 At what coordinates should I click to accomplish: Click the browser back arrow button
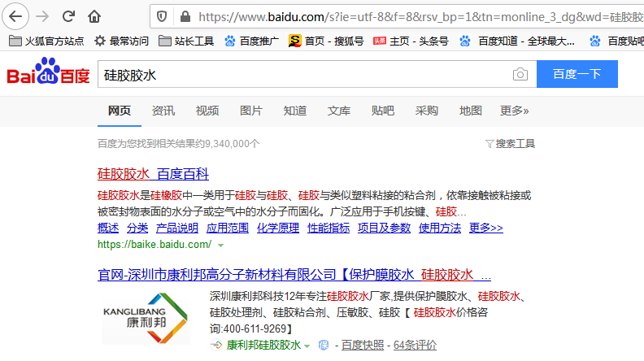pyautogui.click(x=16, y=16)
